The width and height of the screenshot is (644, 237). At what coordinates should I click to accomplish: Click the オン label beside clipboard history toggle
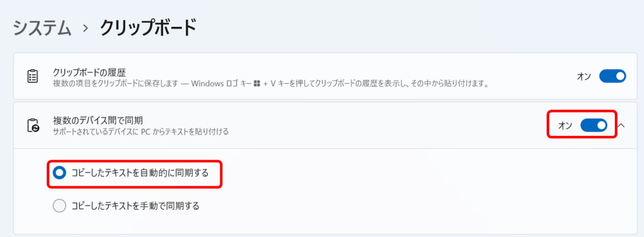[x=584, y=77]
